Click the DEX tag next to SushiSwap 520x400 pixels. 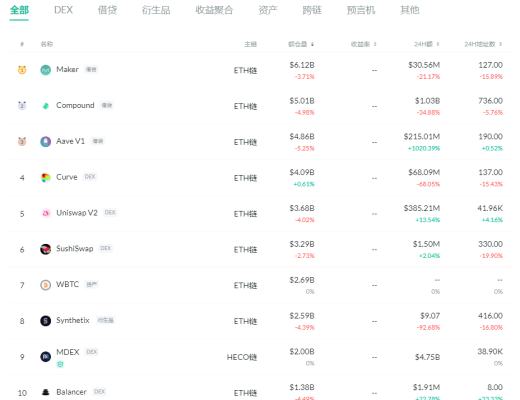click(106, 248)
